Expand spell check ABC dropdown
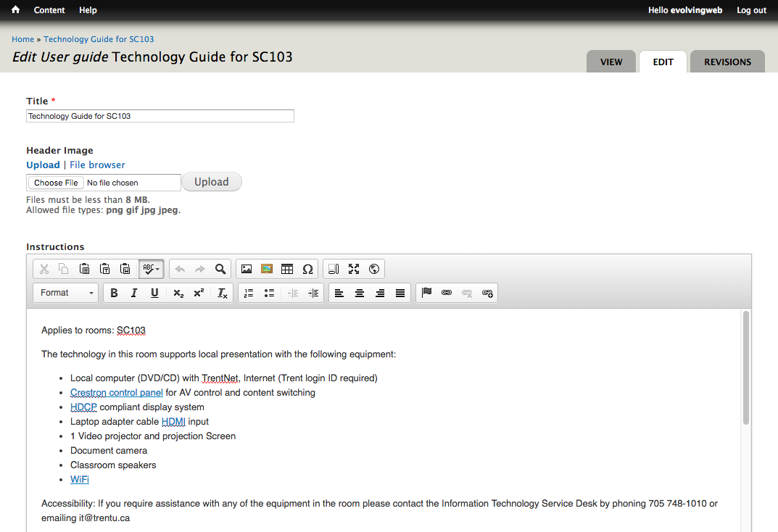 (152, 269)
